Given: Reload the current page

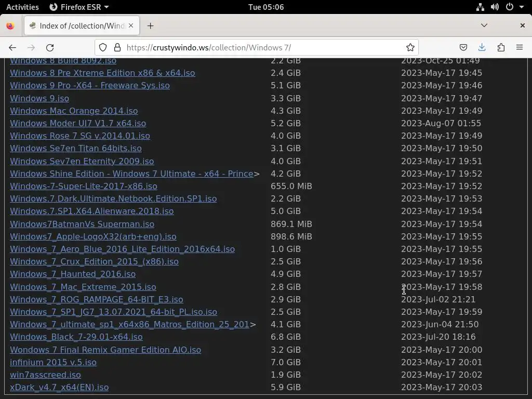Looking at the screenshot, I should coord(50,47).
